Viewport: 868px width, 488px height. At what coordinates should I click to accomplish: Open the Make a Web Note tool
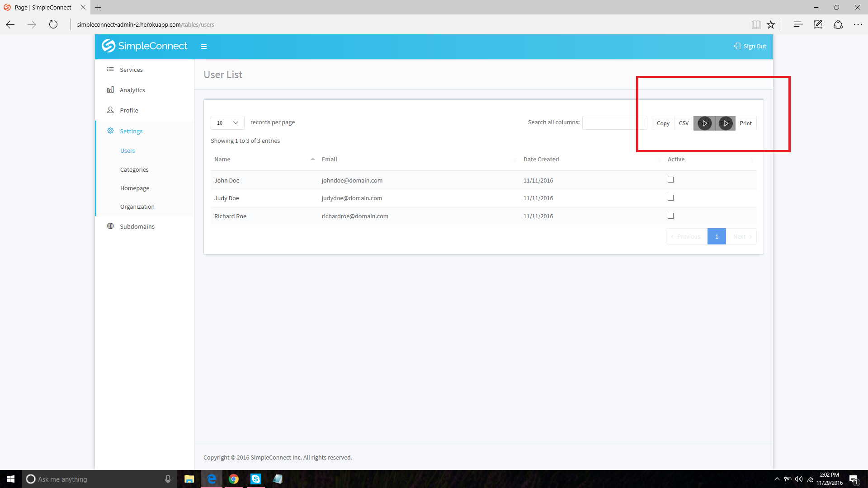tap(818, 24)
